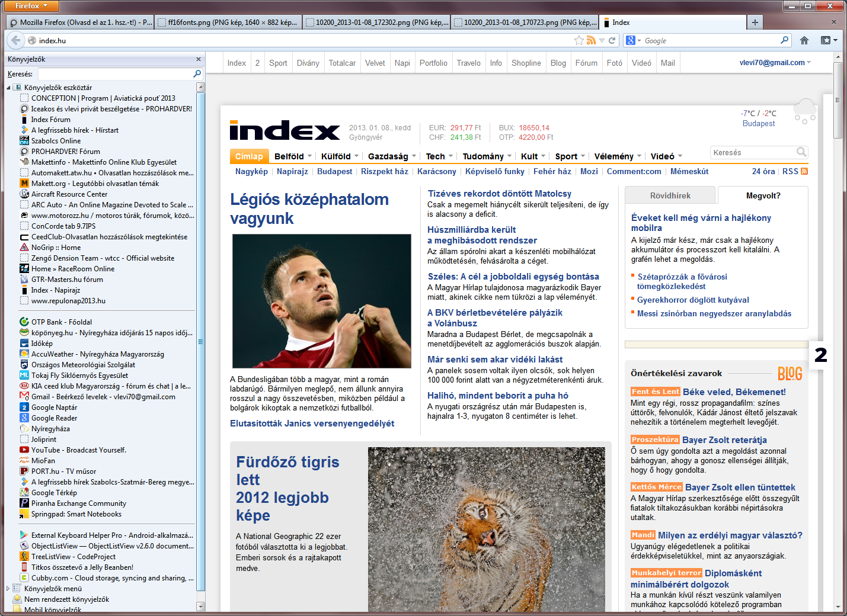Click the URL address bar field
This screenshot has width=847, height=616.
305,40
